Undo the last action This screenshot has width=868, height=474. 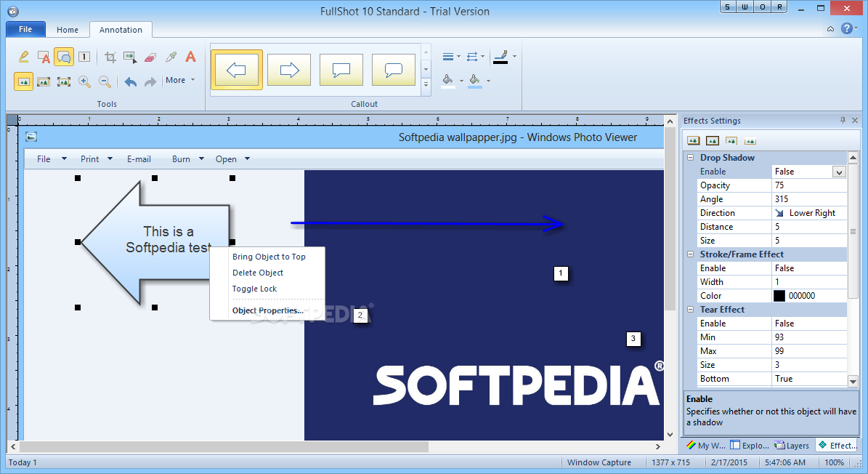tap(131, 82)
